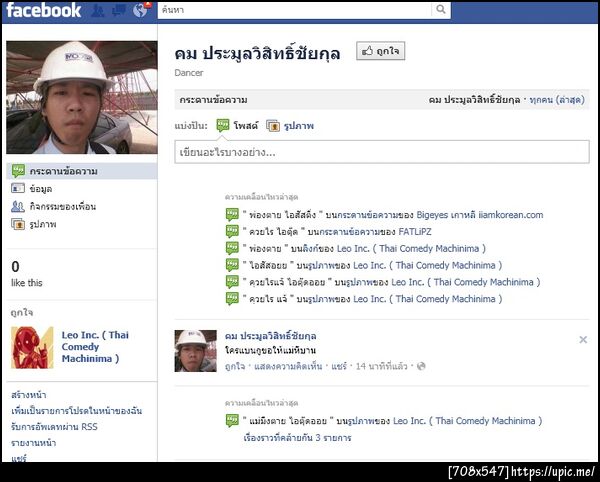600x482 pixels.
Task: Select รูปภาพ in left sidebar
Action: coord(43,224)
